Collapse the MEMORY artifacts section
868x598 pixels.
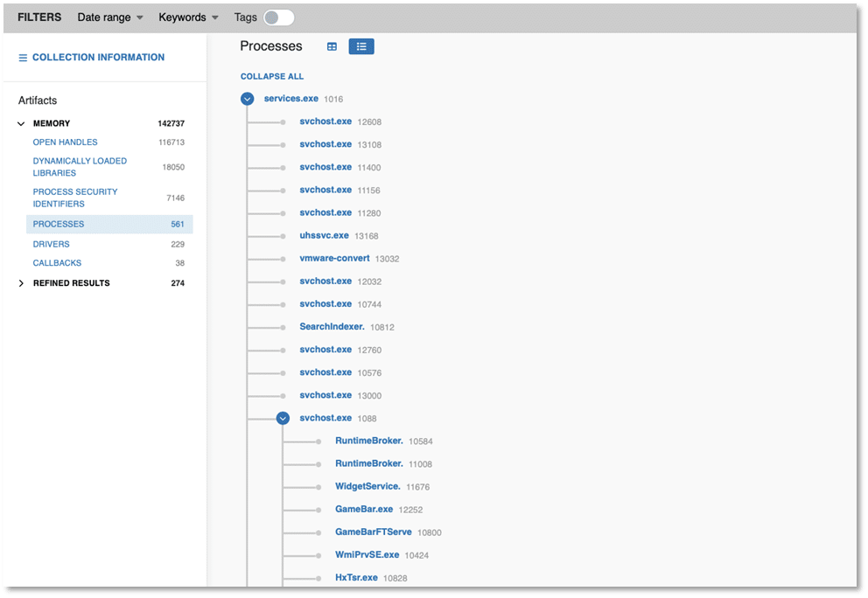[21, 123]
